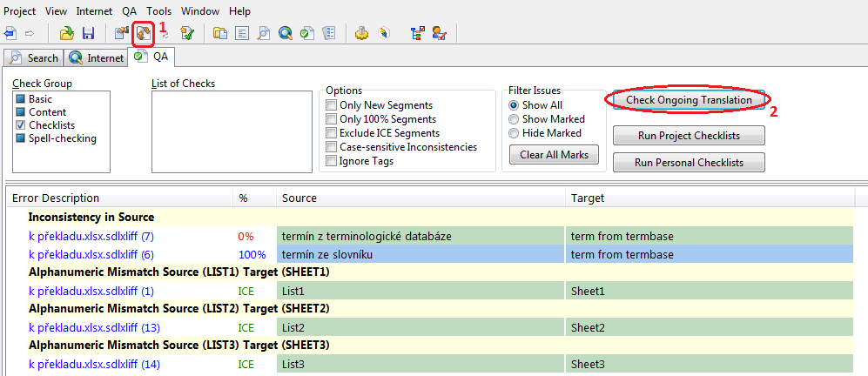Click the checklist tree manager toolbar icon
The width and height of the screenshot is (868, 376).
point(417,34)
